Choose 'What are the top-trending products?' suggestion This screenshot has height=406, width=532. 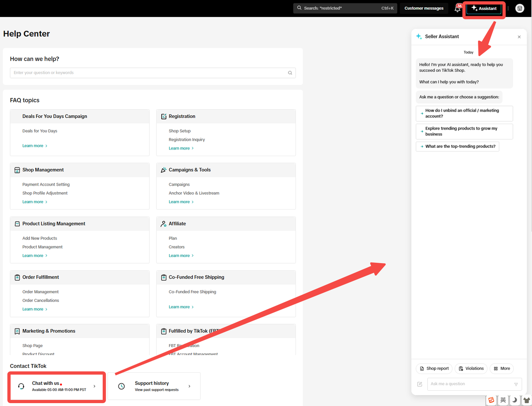tap(457, 147)
